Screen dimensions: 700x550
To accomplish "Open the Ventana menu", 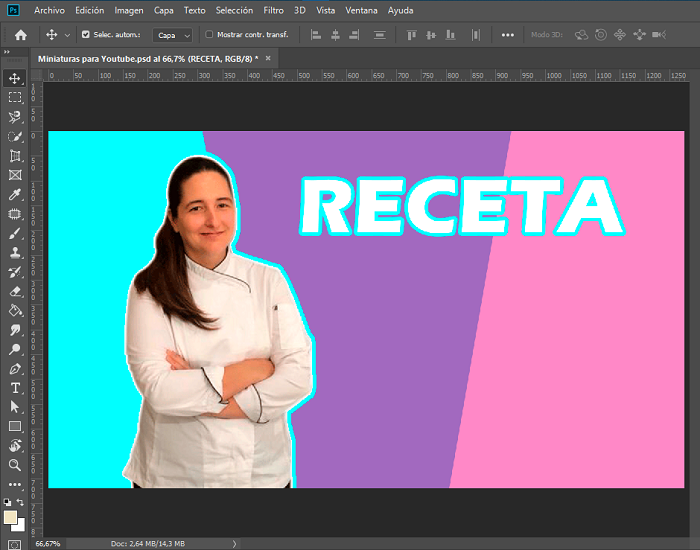I will (361, 10).
